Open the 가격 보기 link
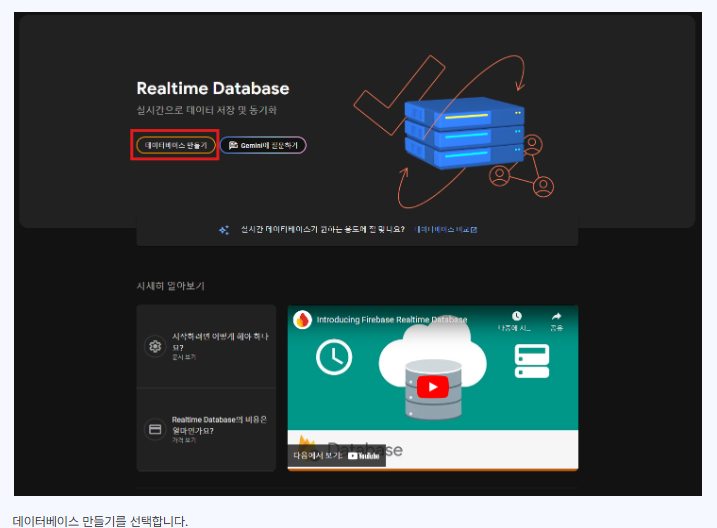Screen dimensions: 717x528 [184, 440]
